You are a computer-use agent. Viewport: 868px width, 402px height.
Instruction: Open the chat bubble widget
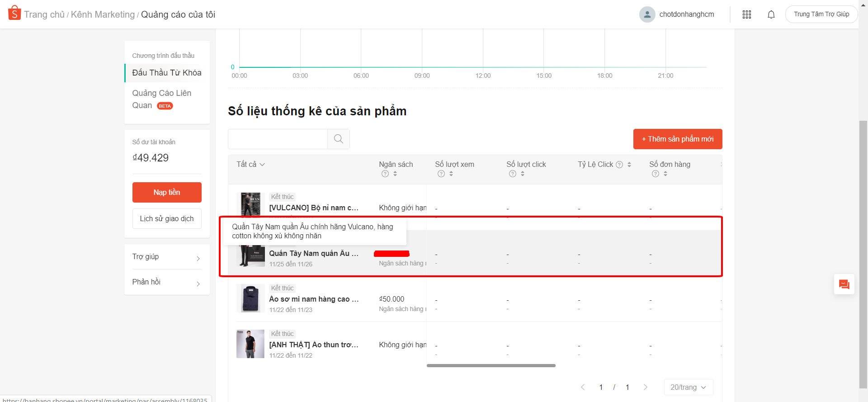844,284
